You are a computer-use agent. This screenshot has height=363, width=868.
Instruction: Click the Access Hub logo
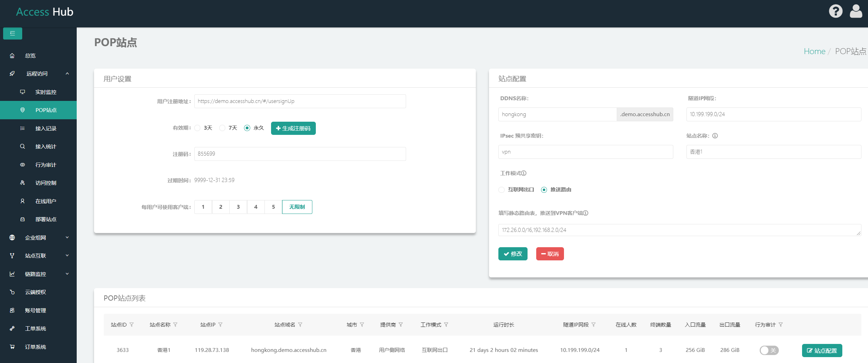tap(45, 12)
